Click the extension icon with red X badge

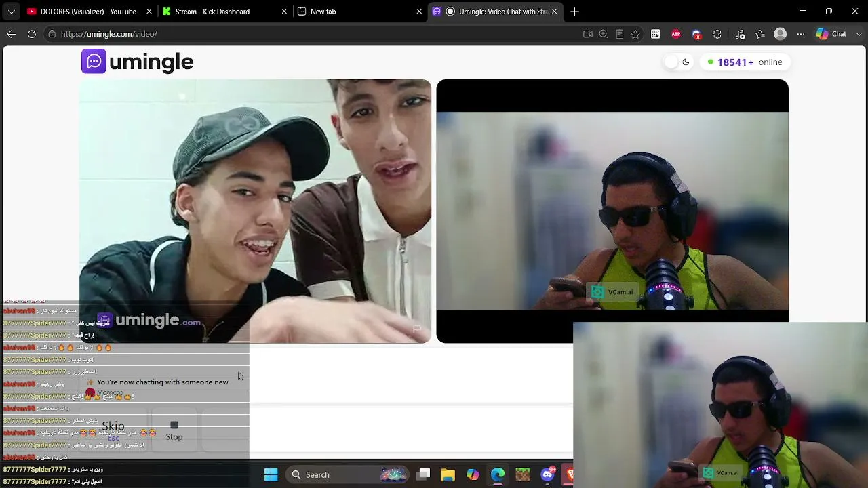pyautogui.click(x=696, y=34)
